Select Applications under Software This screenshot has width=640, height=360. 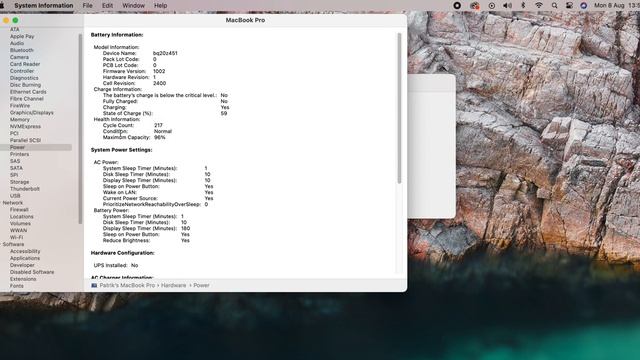(x=25, y=258)
